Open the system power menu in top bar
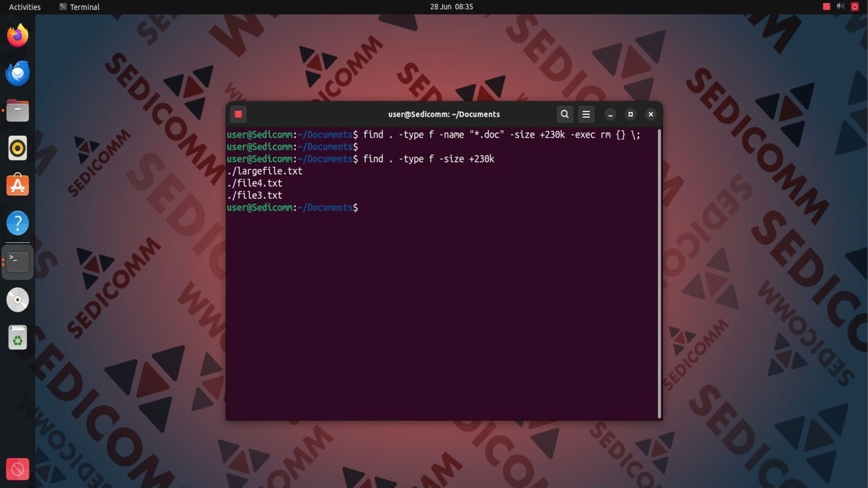The width and height of the screenshot is (868, 488). click(x=854, y=7)
